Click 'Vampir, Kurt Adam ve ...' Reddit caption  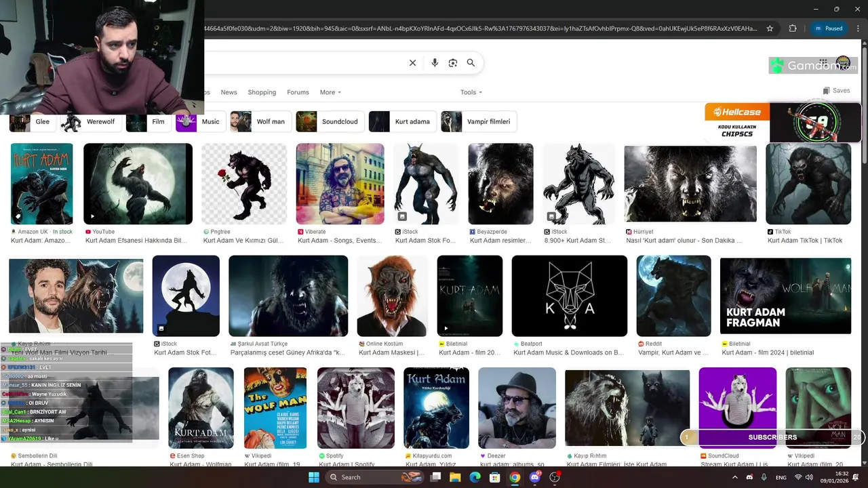(673, 352)
